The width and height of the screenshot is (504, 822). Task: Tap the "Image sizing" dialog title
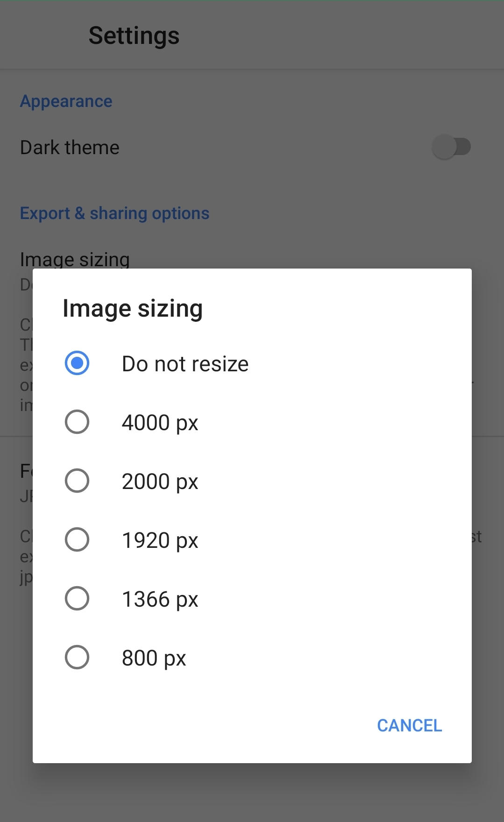(x=133, y=309)
